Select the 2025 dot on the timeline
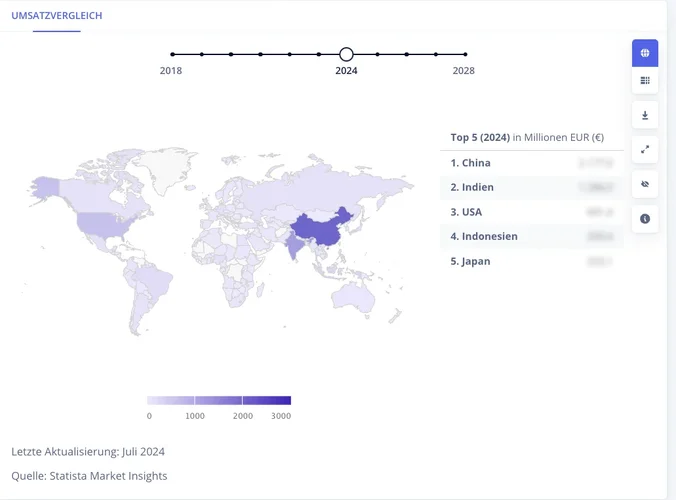This screenshot has height=500, width=676. 377,54
